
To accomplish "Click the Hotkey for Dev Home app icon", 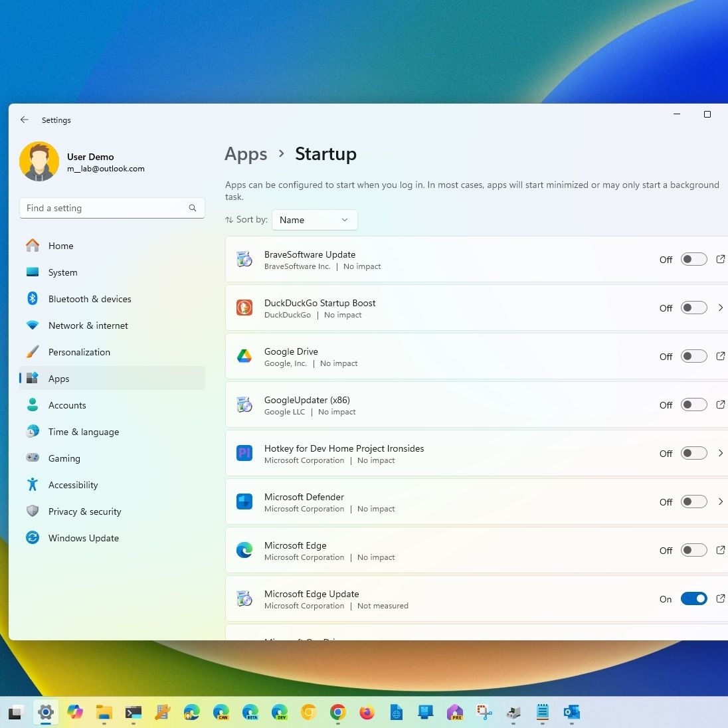I will [x=244, y=453].
